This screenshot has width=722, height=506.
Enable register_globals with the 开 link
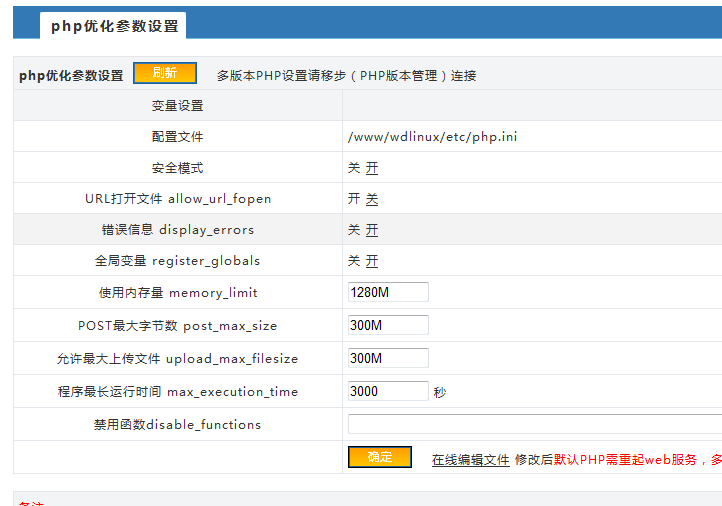pos(372,261)
